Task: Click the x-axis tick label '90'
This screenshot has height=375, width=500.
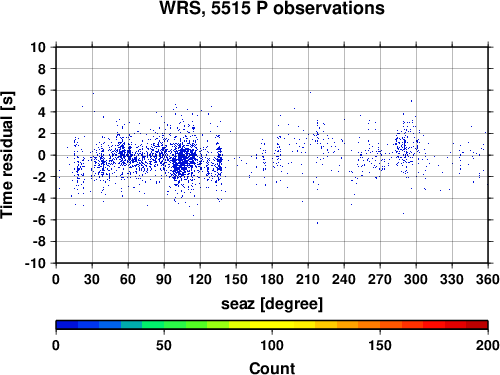Action: coord(164,279)
